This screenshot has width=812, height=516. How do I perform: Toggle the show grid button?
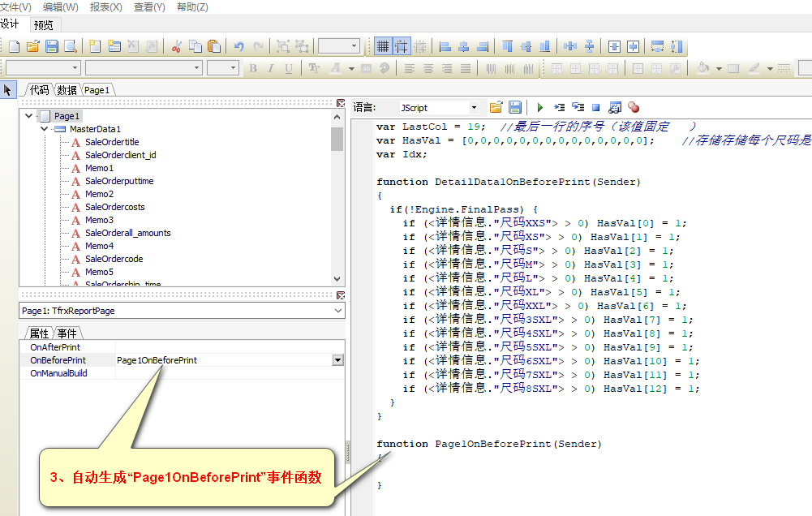(x=383, y=46)
